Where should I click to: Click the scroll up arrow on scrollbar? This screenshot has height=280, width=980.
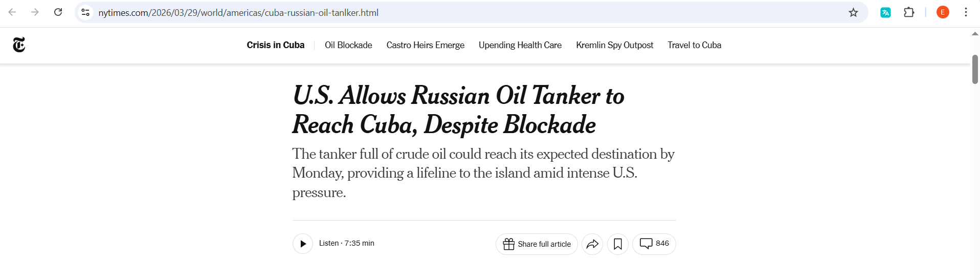975,34
